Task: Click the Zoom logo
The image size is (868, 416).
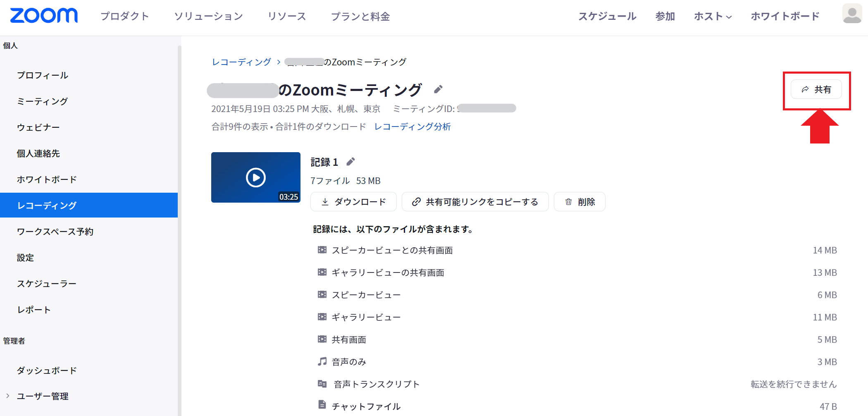Action: tap(44, 16)
